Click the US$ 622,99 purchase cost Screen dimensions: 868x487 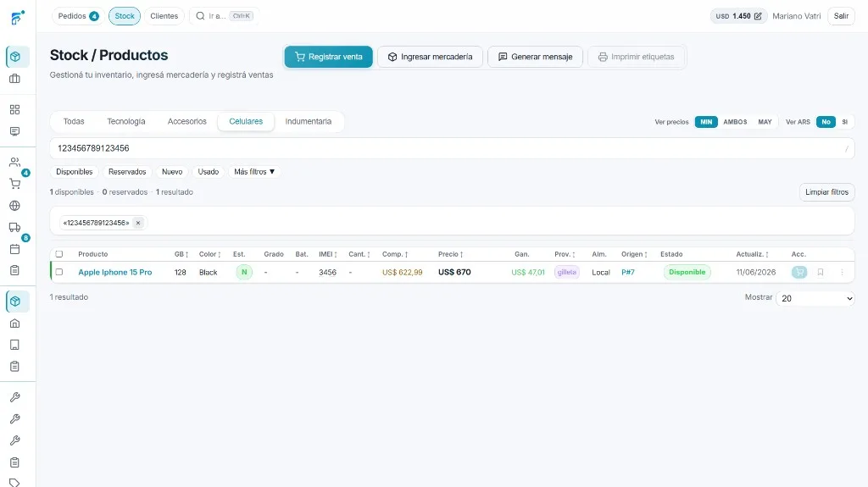pos(403,272)
